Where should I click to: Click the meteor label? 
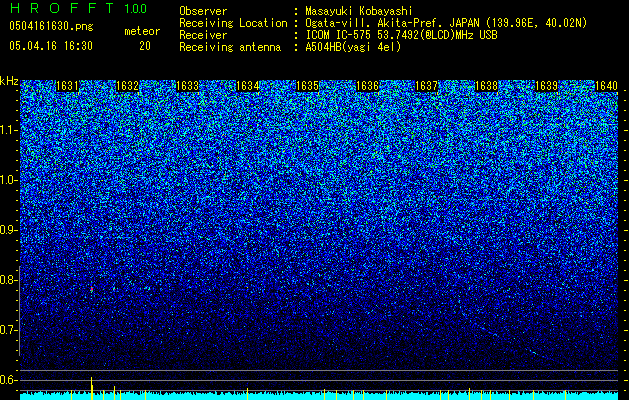(x=142, y=31)
